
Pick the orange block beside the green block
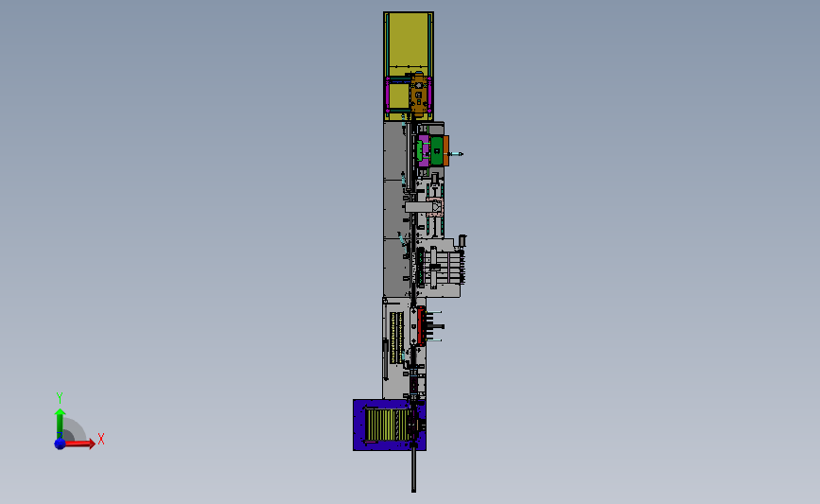[446, 150]
